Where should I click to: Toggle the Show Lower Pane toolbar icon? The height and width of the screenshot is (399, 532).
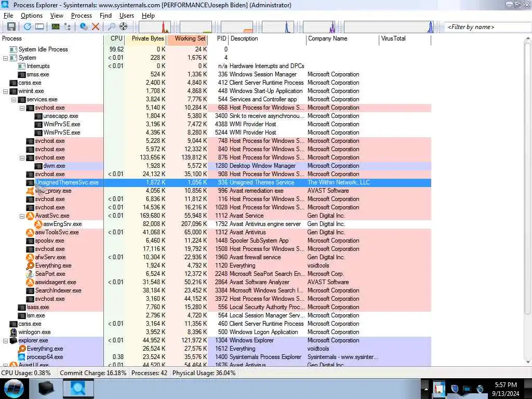pos(39,26)
